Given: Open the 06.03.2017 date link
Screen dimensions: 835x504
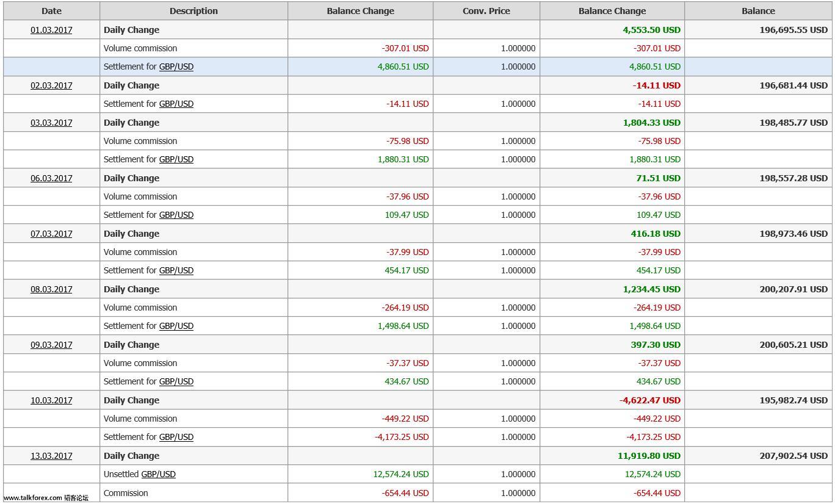Looking at the screenshot, I should click(x=51, y=178).
